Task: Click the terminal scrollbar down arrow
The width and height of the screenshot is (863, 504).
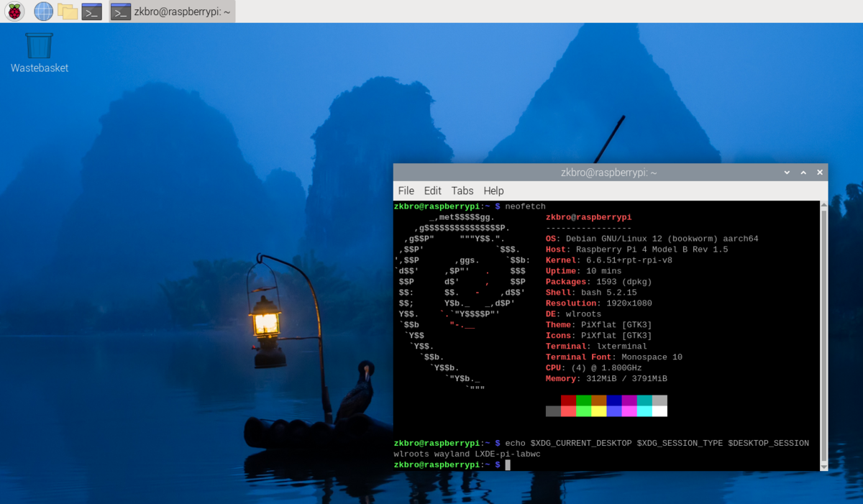Action: (824, 466)
